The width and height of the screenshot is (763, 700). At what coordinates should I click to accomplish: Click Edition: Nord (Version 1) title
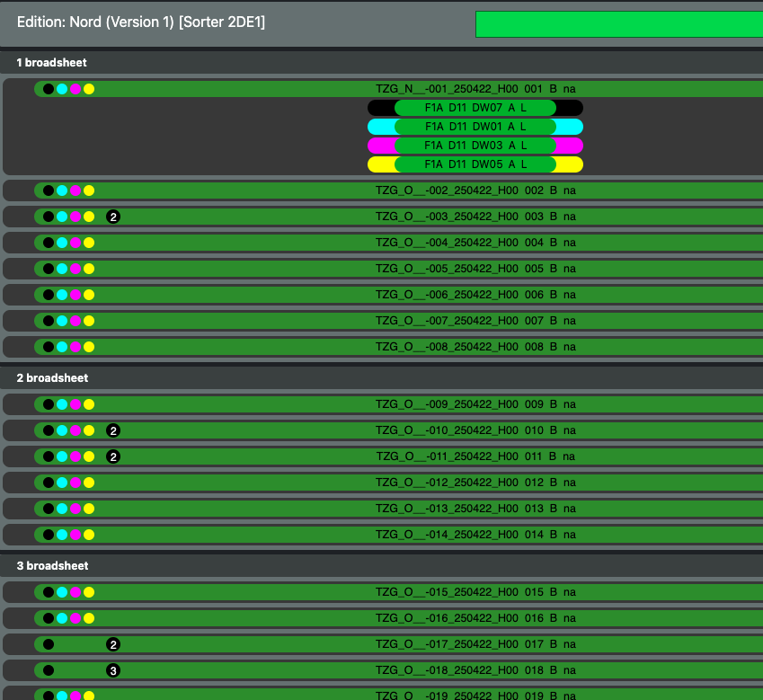(141, 22)
